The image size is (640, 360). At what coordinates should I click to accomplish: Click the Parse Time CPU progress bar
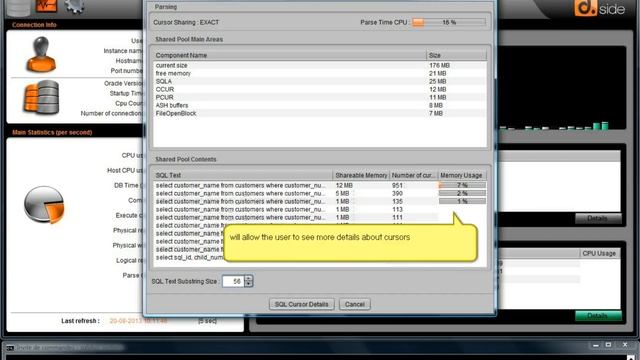tap(449, 22)
